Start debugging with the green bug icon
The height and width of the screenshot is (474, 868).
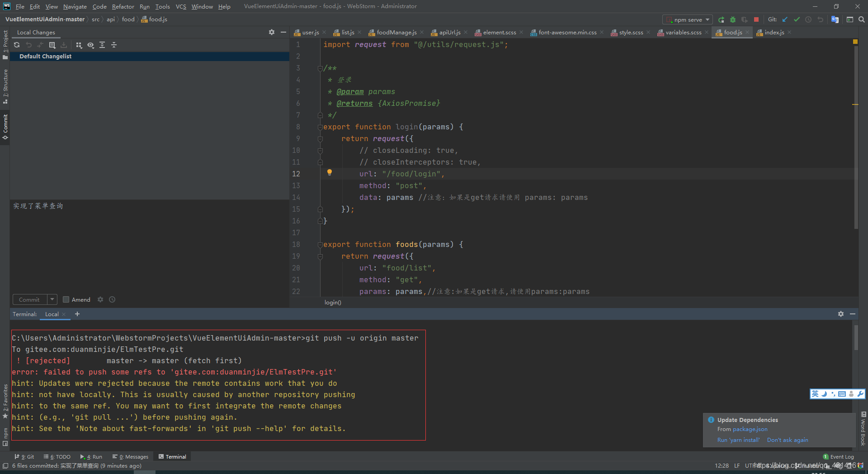(733, 19)
